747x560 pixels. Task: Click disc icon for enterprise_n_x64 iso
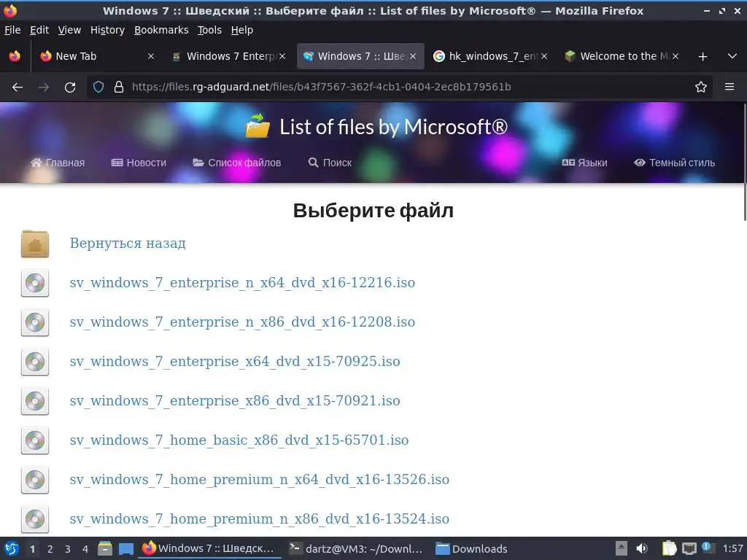[35, 283]
